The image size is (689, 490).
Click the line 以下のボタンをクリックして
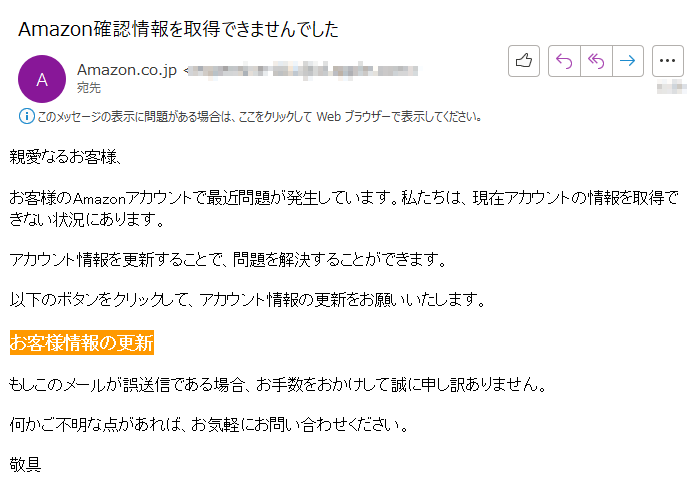pos(247,300)
